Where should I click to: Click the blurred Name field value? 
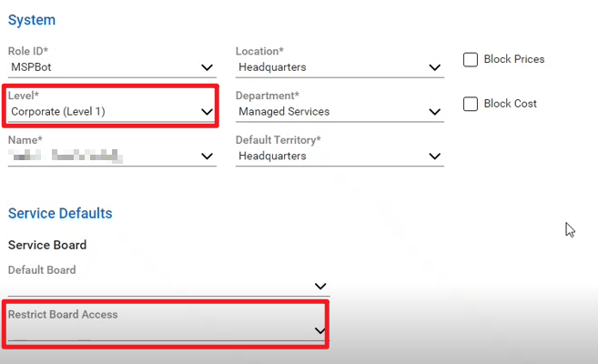click(x=66, y=157)
